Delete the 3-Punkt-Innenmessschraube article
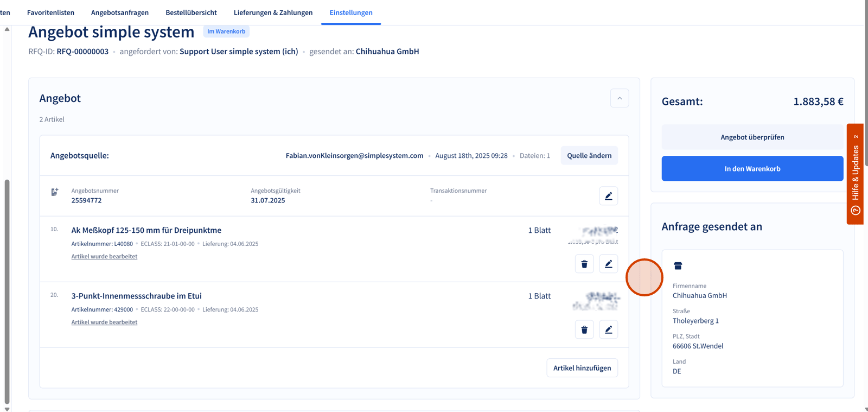The image size is (868, 412). (584, 329)
